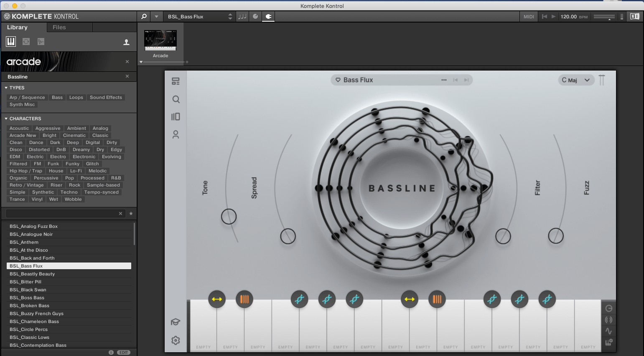
Task: Open the Scale and Arp notes icon
Action: click(x=242, y=16)
